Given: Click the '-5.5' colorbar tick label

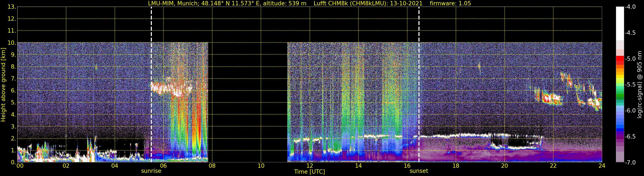Looking at the screenshot, I should pyautogui.click(x=630, y=85).
